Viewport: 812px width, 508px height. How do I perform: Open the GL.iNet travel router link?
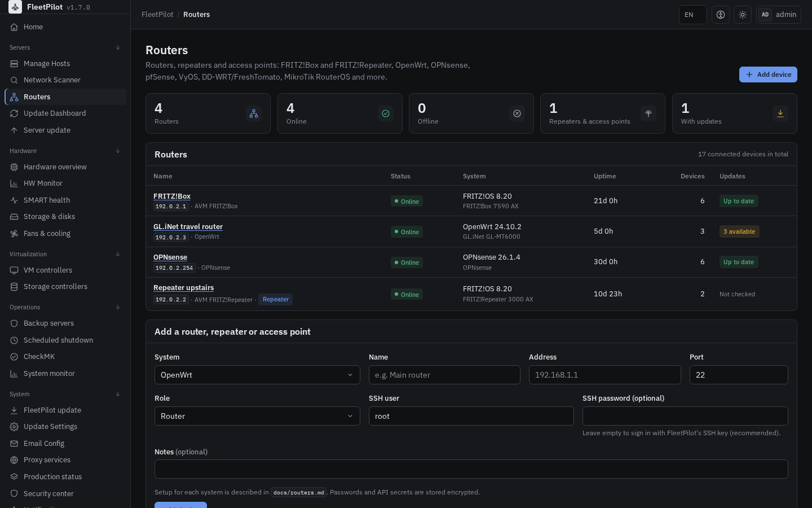pyautogui.click(x=188, y=227)
